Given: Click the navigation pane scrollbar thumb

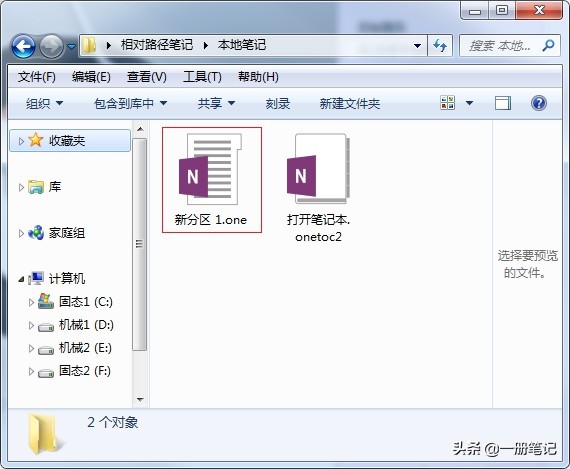Looking at the screenshot, I should [140, 244].
